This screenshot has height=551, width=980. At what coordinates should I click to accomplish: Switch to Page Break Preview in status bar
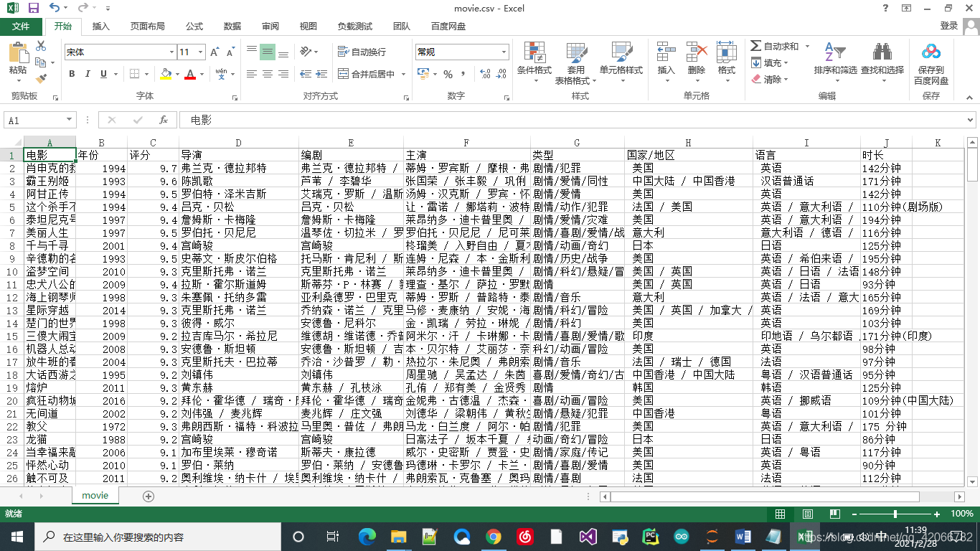[x=835, y=514]
